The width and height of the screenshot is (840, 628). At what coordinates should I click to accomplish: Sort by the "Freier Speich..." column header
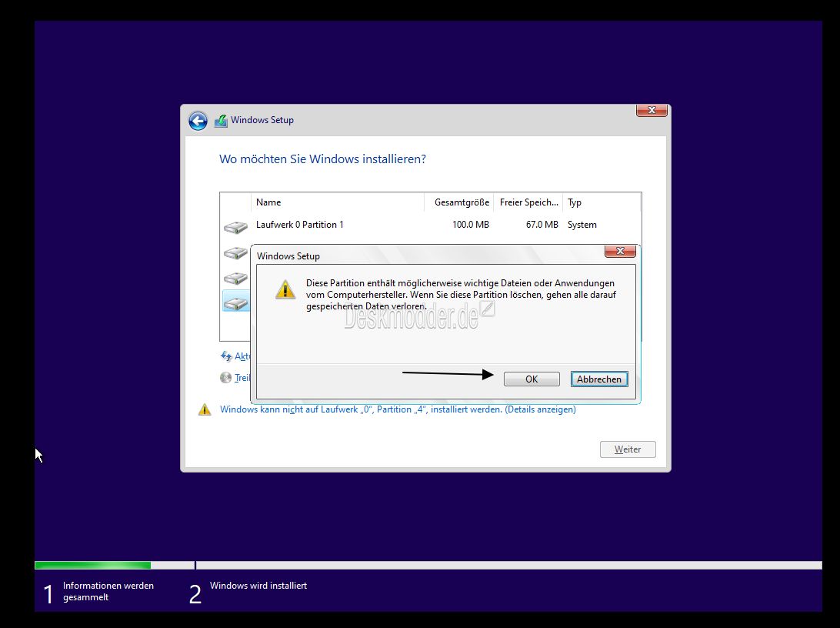coord(528,202)
